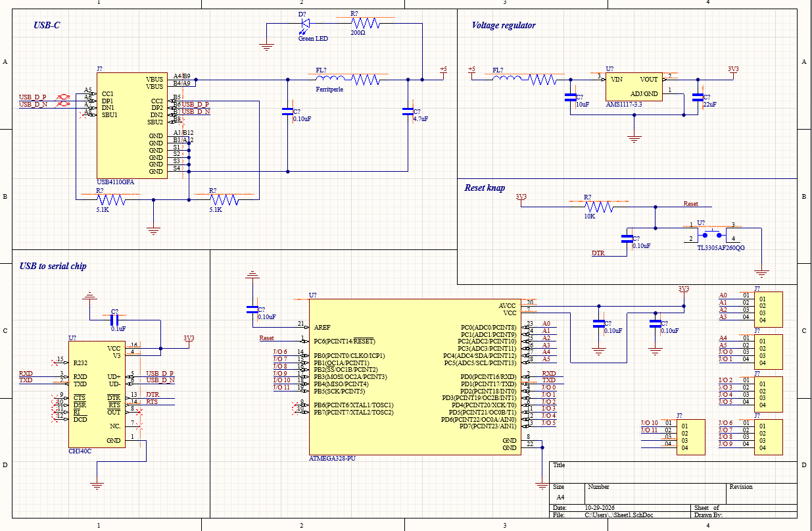Click the USB4110GFA part label
Screen dimensions: 812x531
(115, 182)
